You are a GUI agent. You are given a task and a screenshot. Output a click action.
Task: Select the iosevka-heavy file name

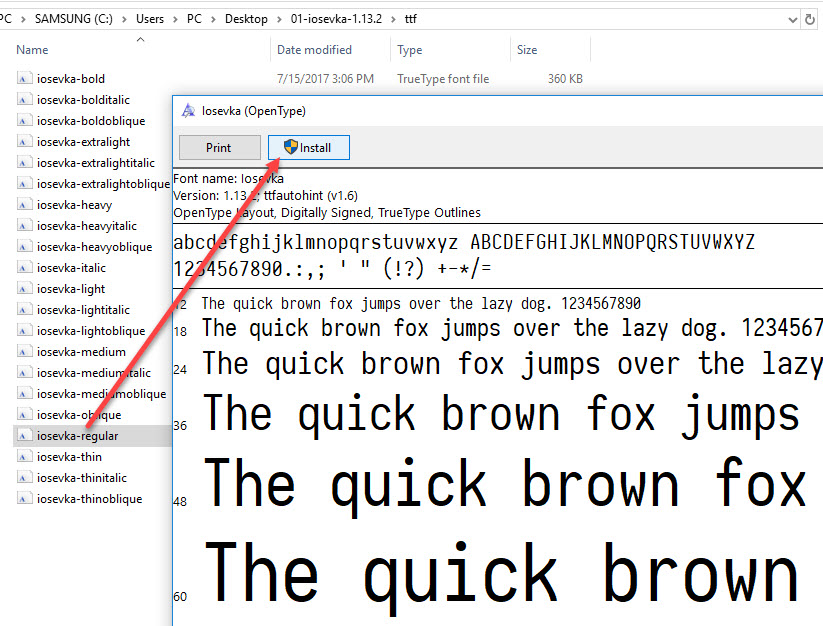pyautogui.click(x=75, y=205)
